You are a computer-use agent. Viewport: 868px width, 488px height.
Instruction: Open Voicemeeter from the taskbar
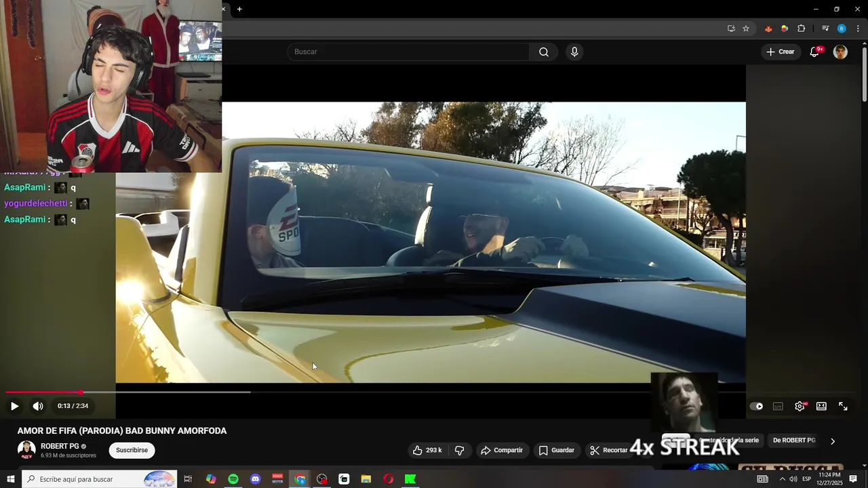[x=277, y=479]
